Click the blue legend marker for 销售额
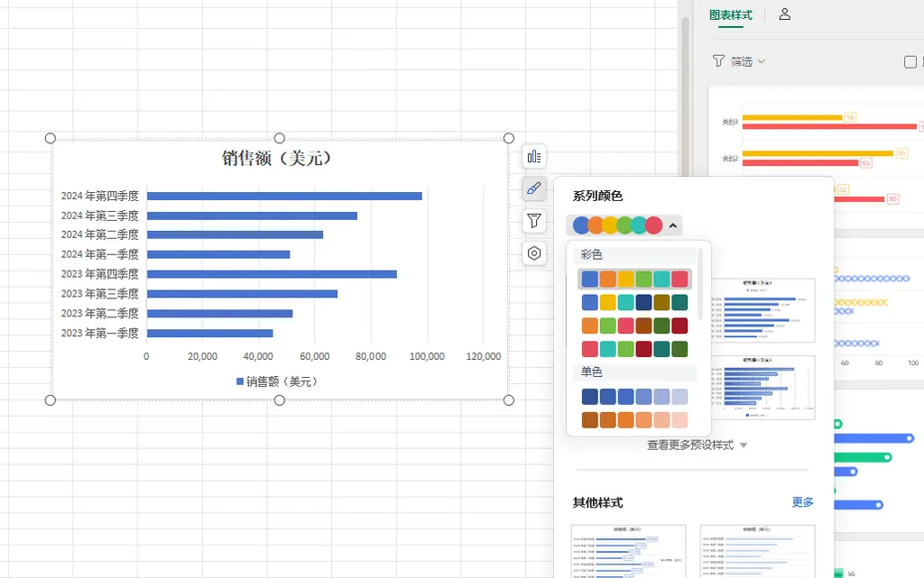 point(240,381)
